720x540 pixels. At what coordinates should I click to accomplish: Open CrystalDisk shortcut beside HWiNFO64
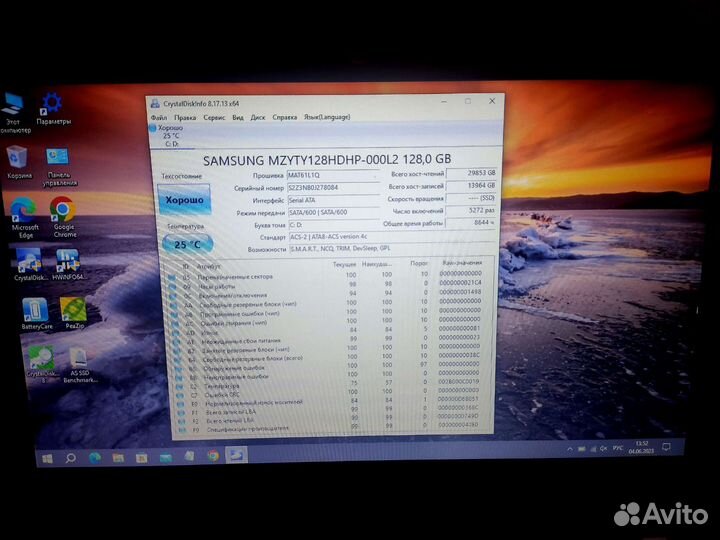point(29,264)
